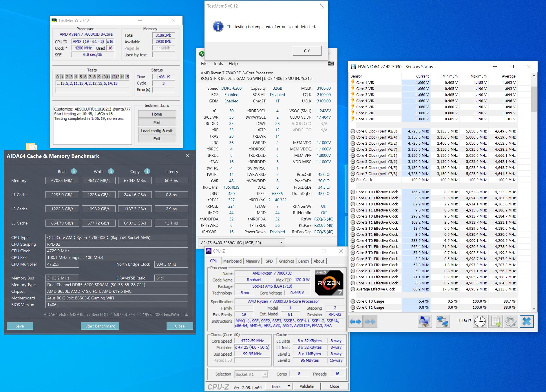This screenshot has width=546, height=392.
Task: Click the Write info icon in AIDA64
Action: [111, 171]
